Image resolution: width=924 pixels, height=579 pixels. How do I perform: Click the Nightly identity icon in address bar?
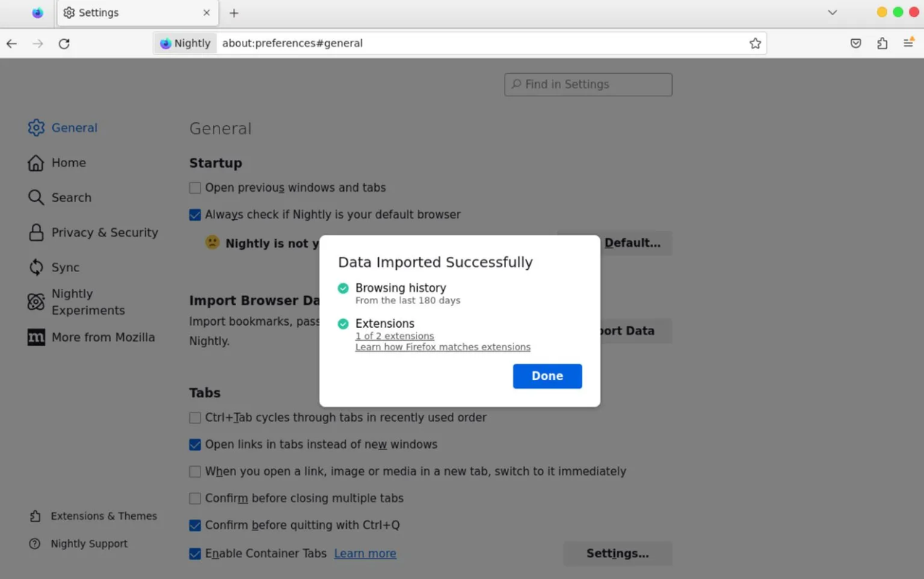pos(185,43)
